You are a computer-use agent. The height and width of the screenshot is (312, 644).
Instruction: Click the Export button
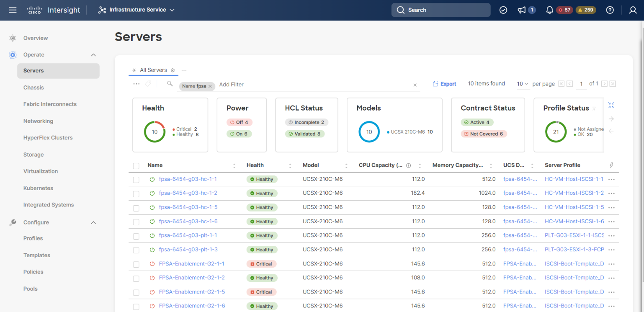[x=444, y=84]
